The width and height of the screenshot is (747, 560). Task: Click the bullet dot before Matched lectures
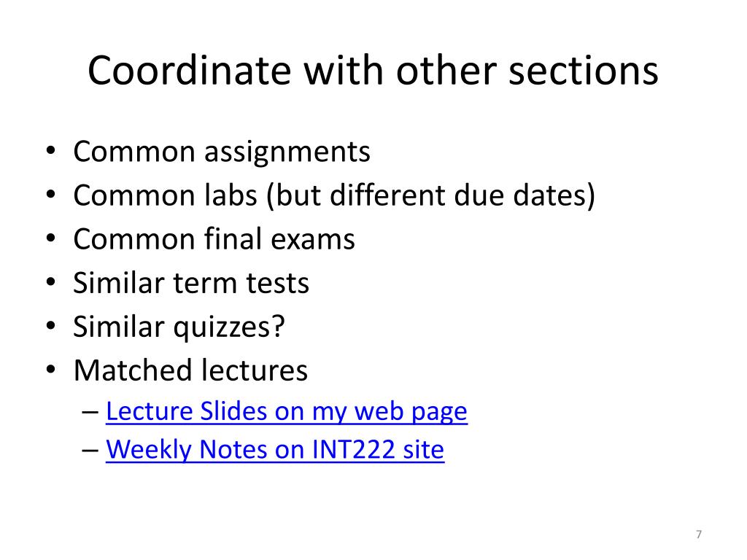50,370
